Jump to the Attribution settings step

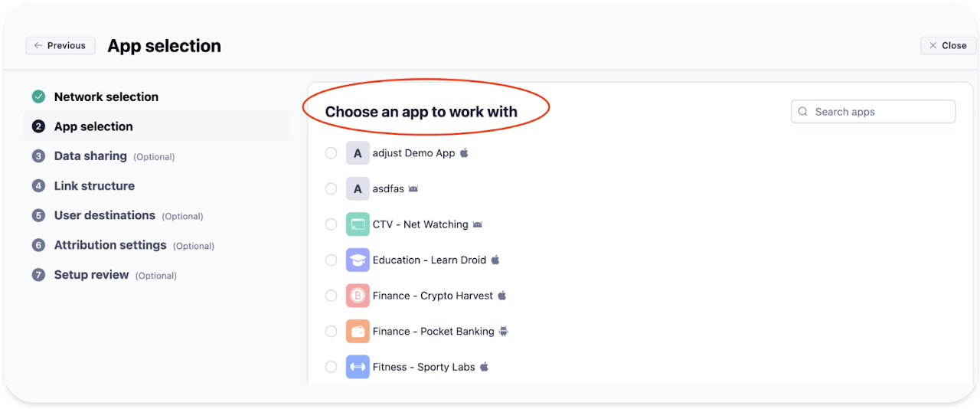coord(110,245)
